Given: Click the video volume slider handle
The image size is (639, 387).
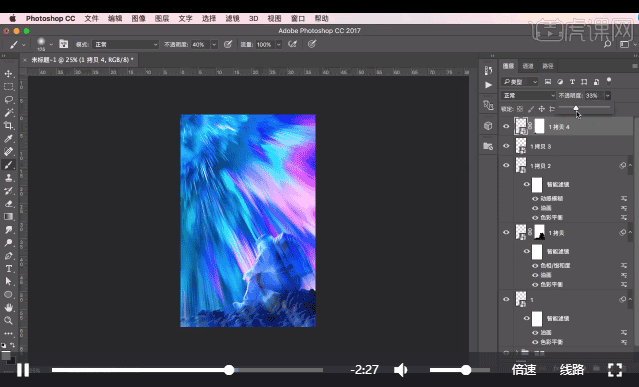Looking at the screenshot, I should [x=466, y=370].
